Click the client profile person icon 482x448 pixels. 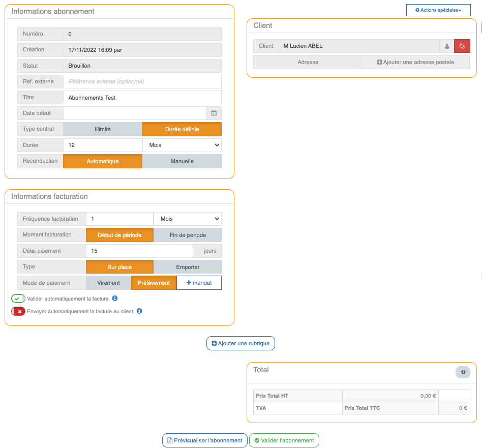click(x=447, y=46)
